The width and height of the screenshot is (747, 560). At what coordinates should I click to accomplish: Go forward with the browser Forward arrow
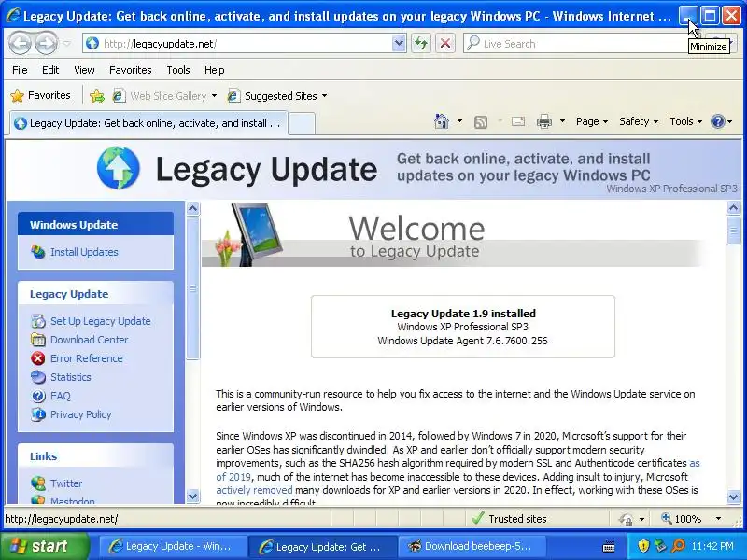(46, 43)
